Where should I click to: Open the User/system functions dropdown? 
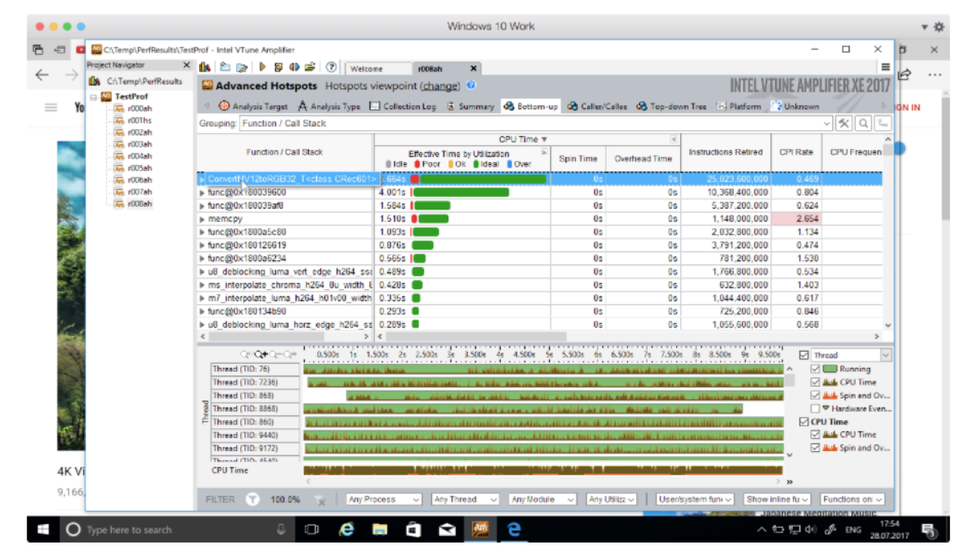(696, 499)
